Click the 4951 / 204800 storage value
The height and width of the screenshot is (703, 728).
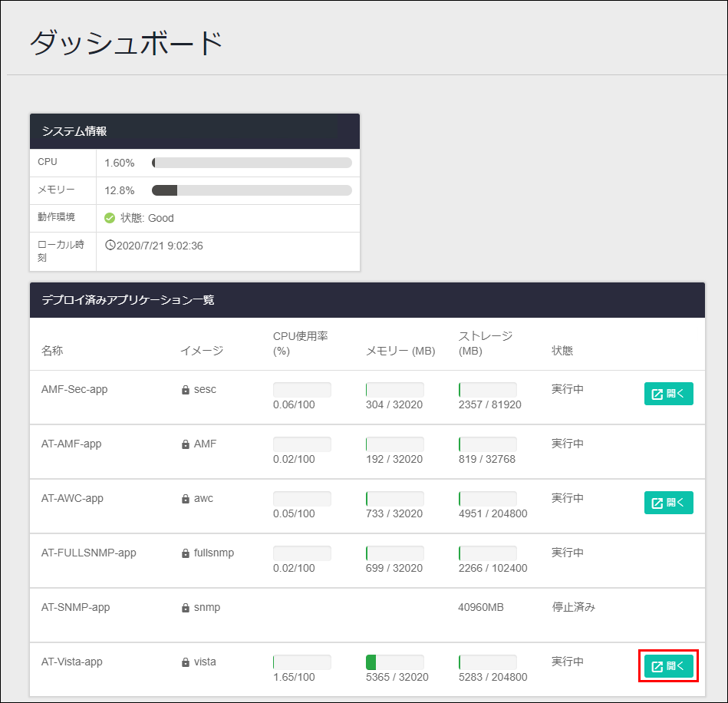[x=493, y=513]
